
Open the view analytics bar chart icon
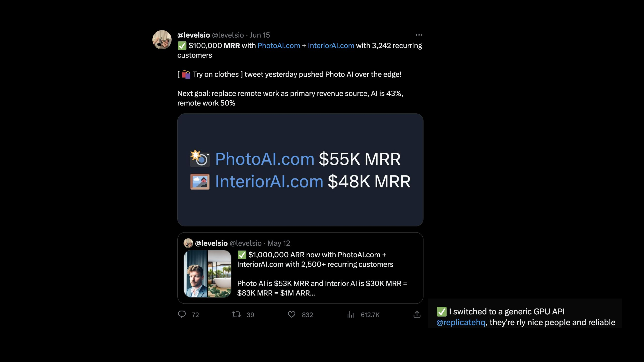point(351,314)
